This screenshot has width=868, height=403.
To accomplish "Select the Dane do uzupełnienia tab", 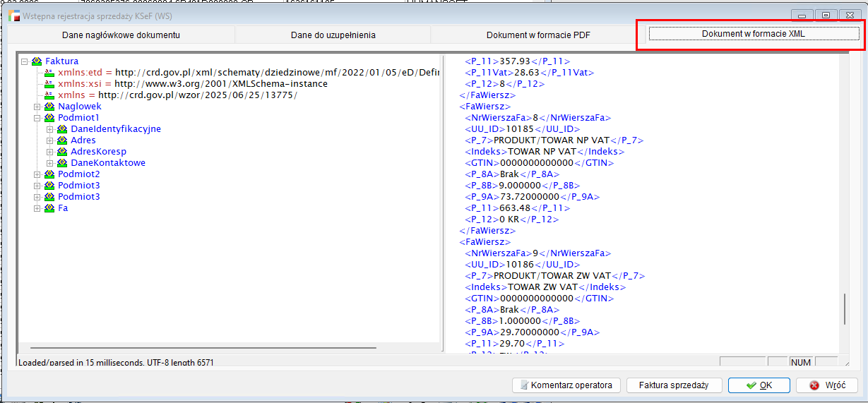I will click(333, 35).
